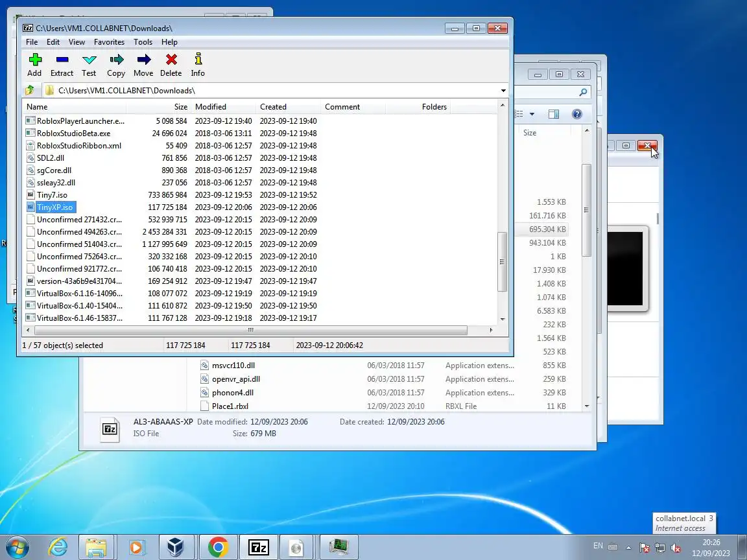The image size is (747, 560).
Task: Open the Edit menu in 7-Zip
Action: coord(53,42)
